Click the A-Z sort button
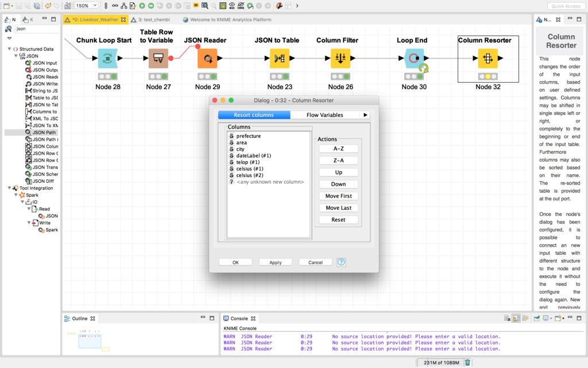 [338, 149]
